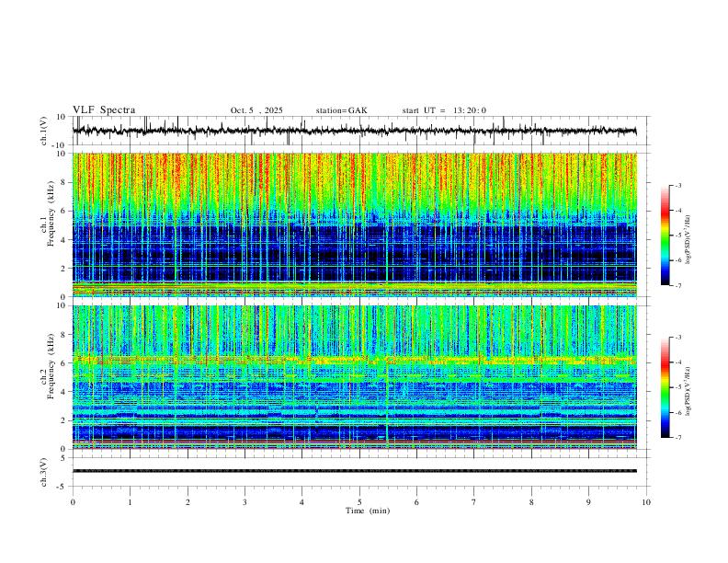728x563 pixels.
Task: Click the '-3' label on the ch.1 colorbar
Action: point(677,186)
